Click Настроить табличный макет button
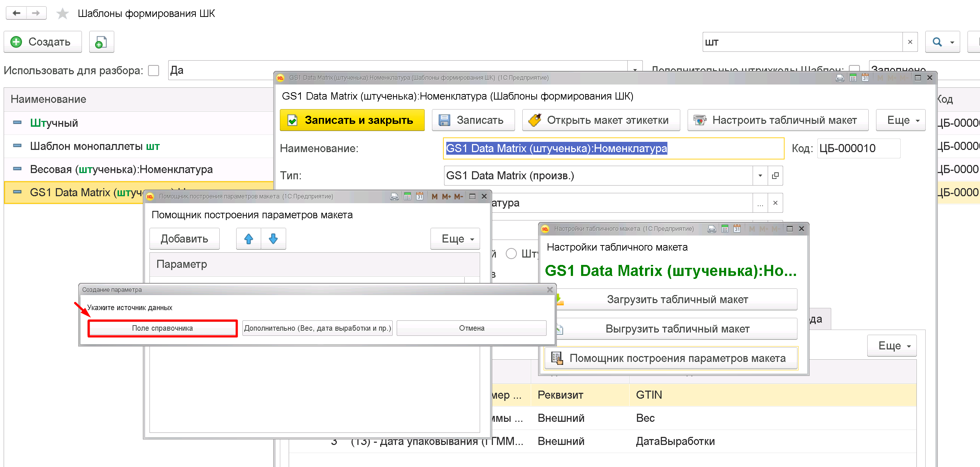The image size is (980, 467). tap(778, 120)
